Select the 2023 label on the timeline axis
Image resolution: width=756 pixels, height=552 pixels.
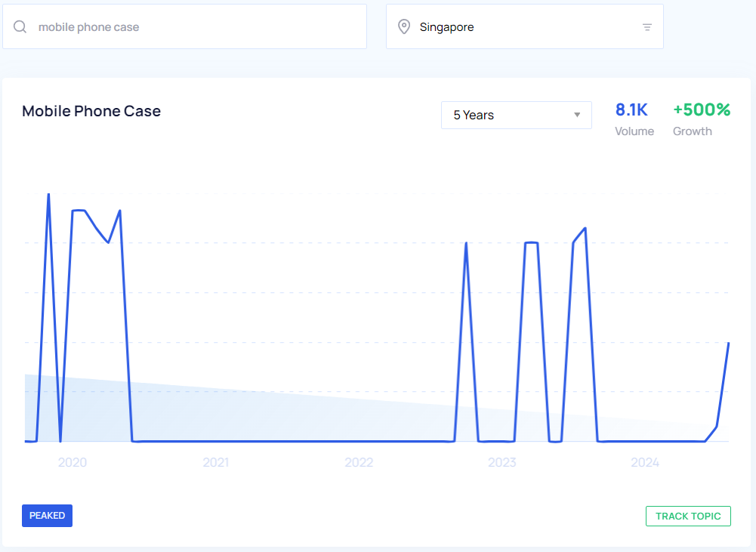(502, 462)
